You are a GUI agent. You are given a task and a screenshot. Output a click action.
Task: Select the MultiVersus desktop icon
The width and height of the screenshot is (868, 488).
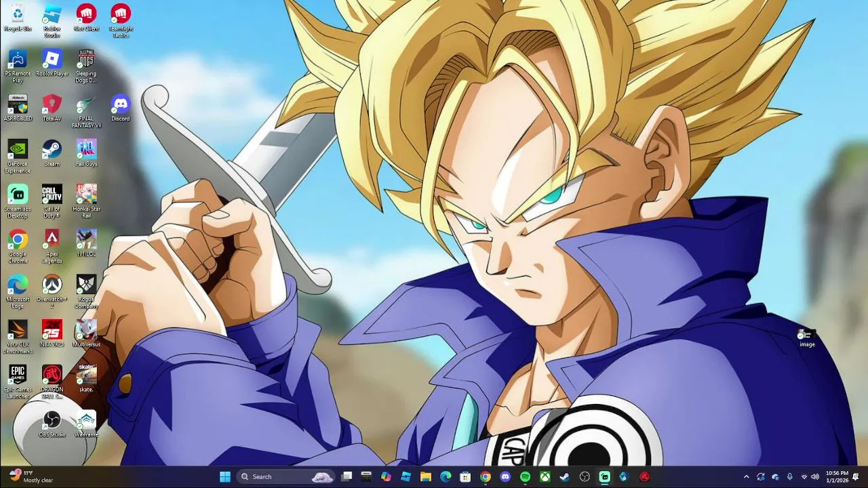[x=86, y=334]
